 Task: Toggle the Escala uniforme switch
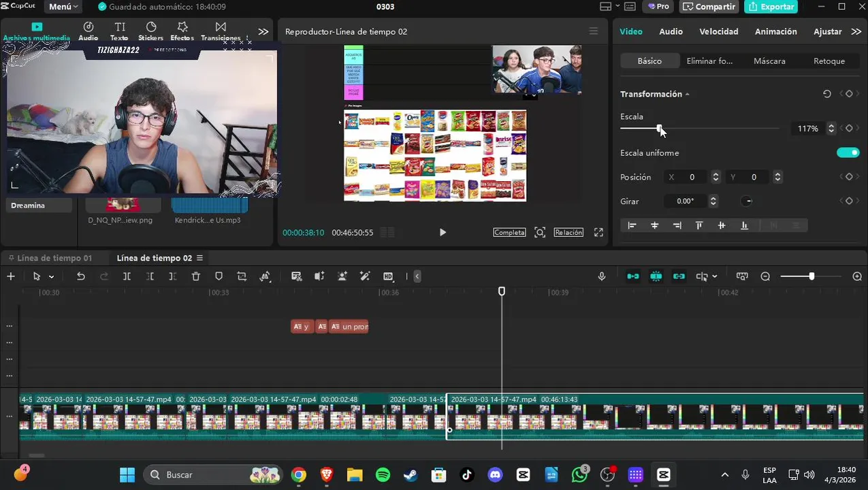point(848,152)
